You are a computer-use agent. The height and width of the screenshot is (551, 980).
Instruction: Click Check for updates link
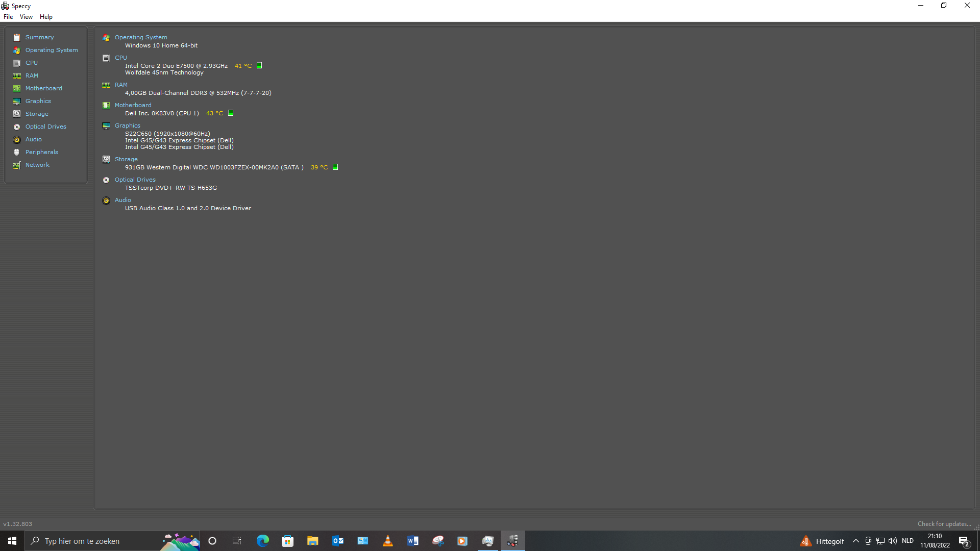click(x=944, y=524)
